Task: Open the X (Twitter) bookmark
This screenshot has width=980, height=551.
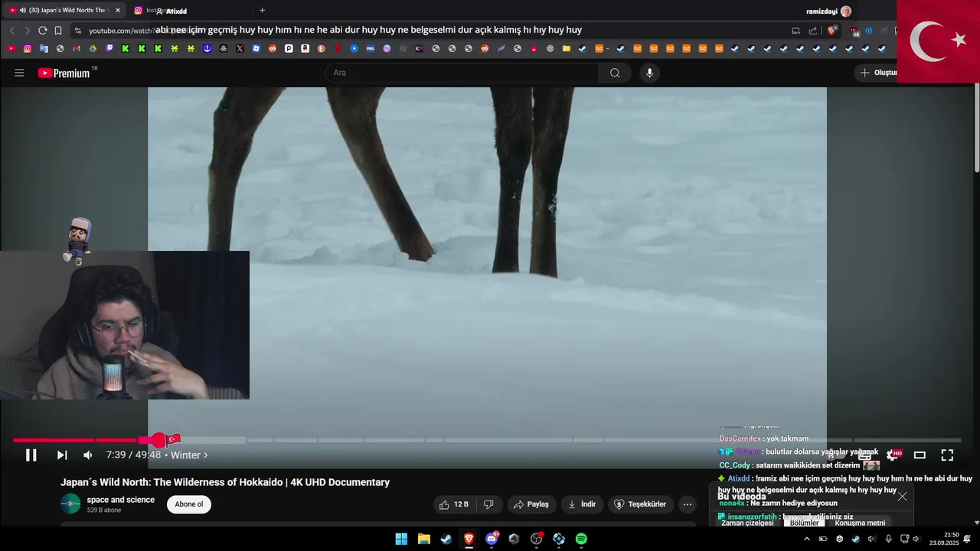Action: tap(240, 48)
